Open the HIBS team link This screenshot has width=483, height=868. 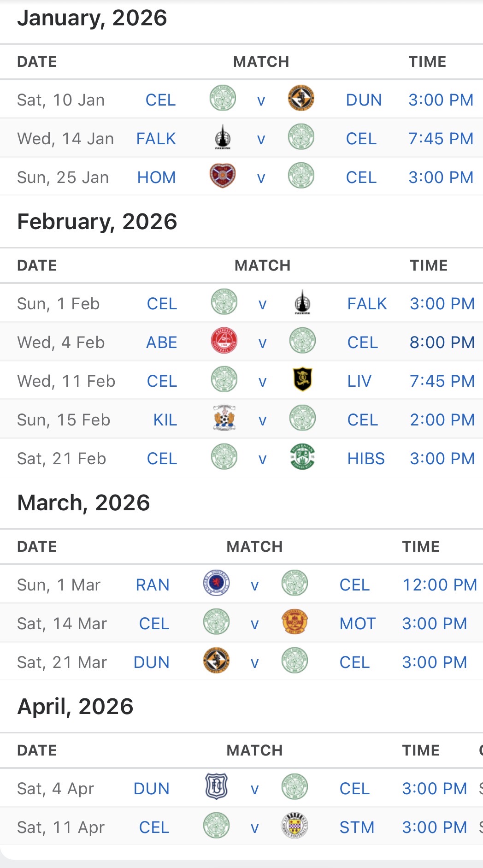tap(366, 459)
